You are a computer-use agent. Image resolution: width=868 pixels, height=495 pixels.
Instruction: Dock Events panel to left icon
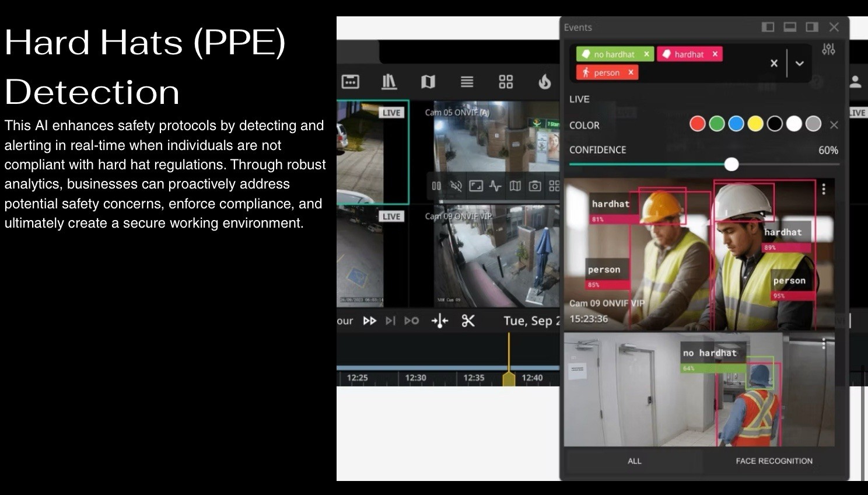[x=768, y=27]
